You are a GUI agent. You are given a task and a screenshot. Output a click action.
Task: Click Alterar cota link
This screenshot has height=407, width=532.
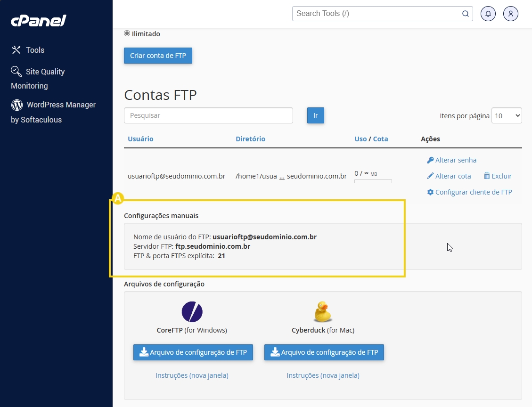pyautogui.click(x=453, y=176)
